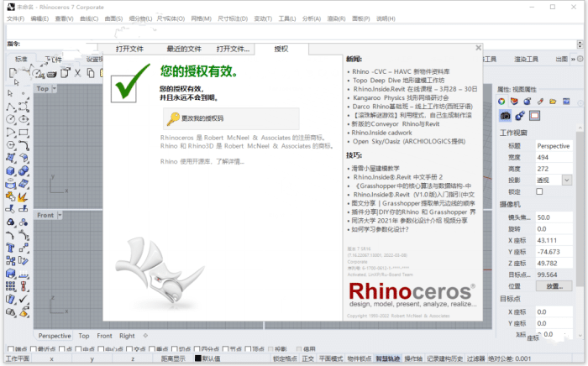Click the 更改我的授权码 button
Image resolution: width=588 pixels, height=366 pixels.
pos(231,118)
